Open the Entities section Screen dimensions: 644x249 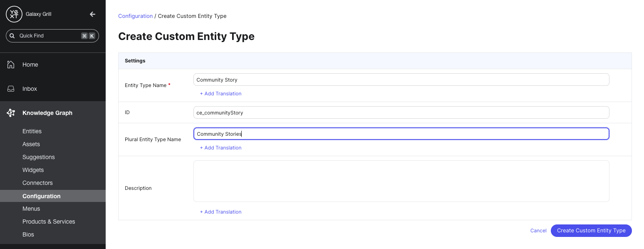point(32,131)
